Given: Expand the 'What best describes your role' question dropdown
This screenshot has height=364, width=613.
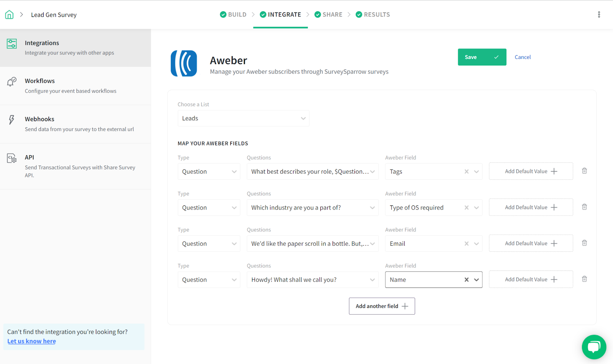Looking at the screenshot, I should [x=313, y=172].
